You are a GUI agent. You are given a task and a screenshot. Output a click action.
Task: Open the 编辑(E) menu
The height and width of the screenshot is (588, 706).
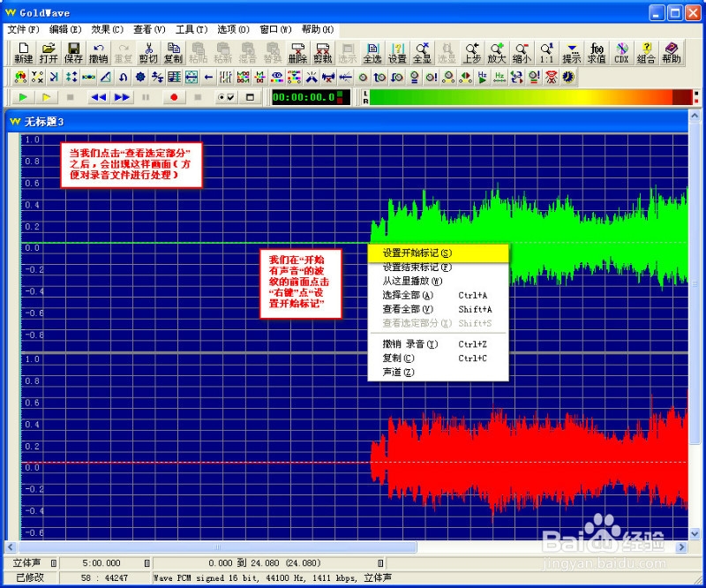65,29
